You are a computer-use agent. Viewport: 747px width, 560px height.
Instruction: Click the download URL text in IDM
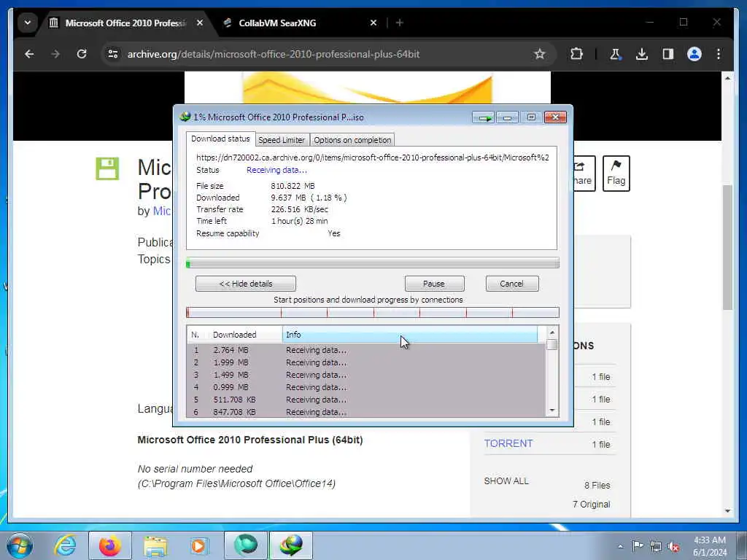(x=373, y=157)
